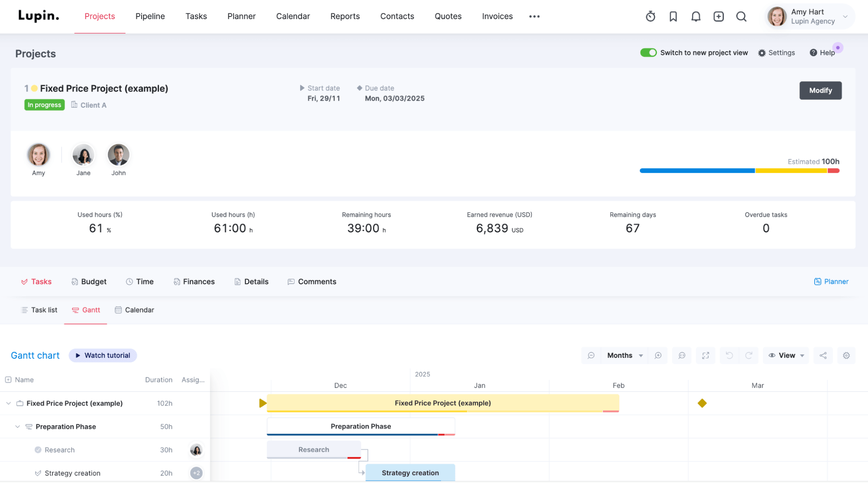
Task: Click the Lupin logo
Action: (38, 16)
